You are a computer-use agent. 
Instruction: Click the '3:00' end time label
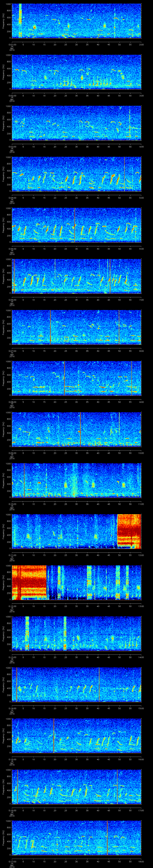click(141, 96)
